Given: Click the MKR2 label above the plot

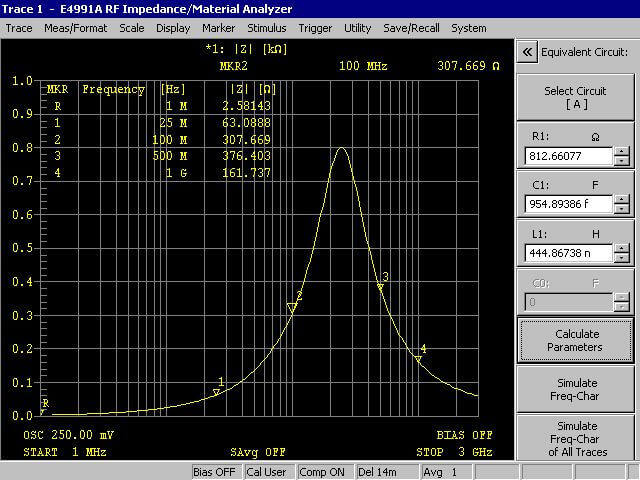Looking at the screenshot, I should [233, 66].
